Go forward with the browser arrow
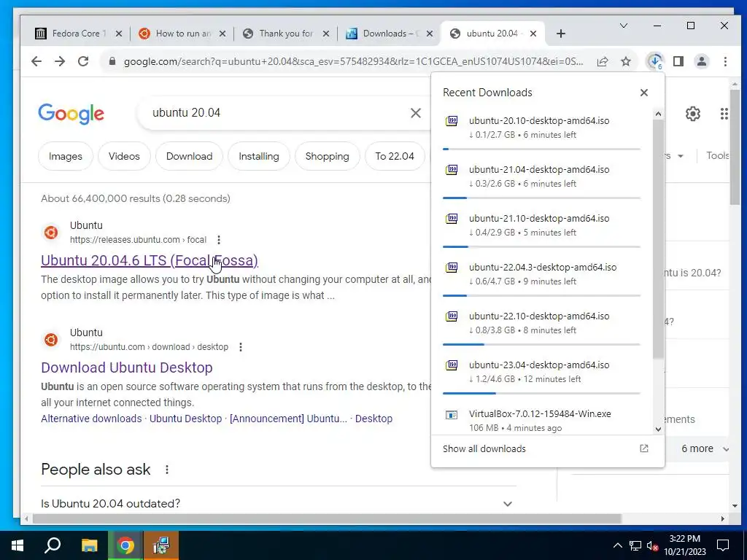The height and width of the screenshot is (560, 747). 60,61
